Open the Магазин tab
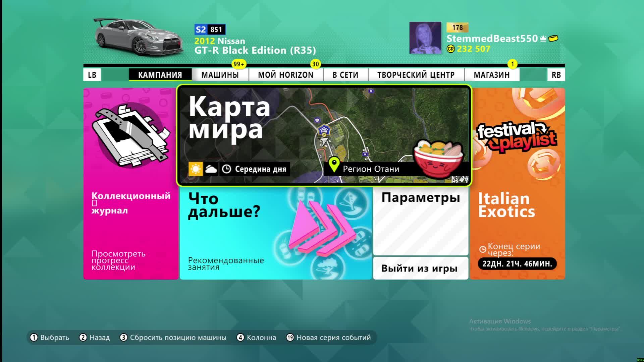 (492, 75)
